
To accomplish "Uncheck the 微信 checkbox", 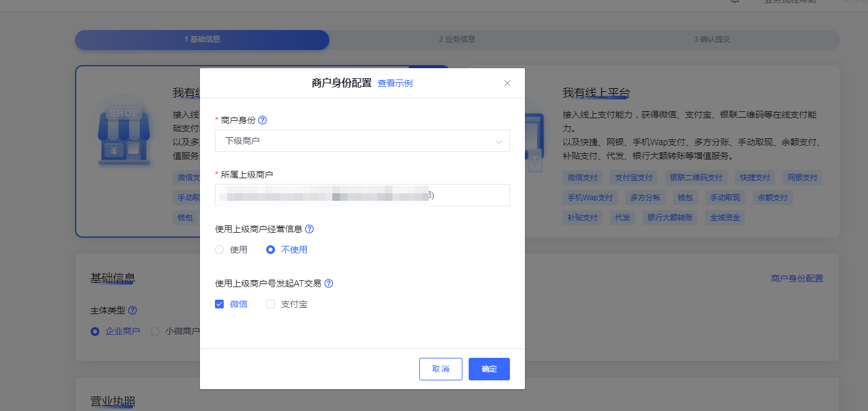I will click(x=219, y=304).
